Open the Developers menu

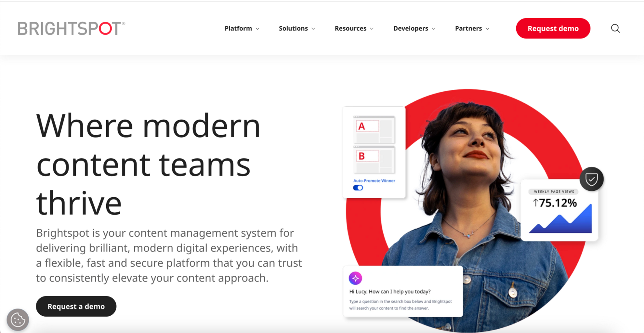pyautogui.click(x=411, y=28)
